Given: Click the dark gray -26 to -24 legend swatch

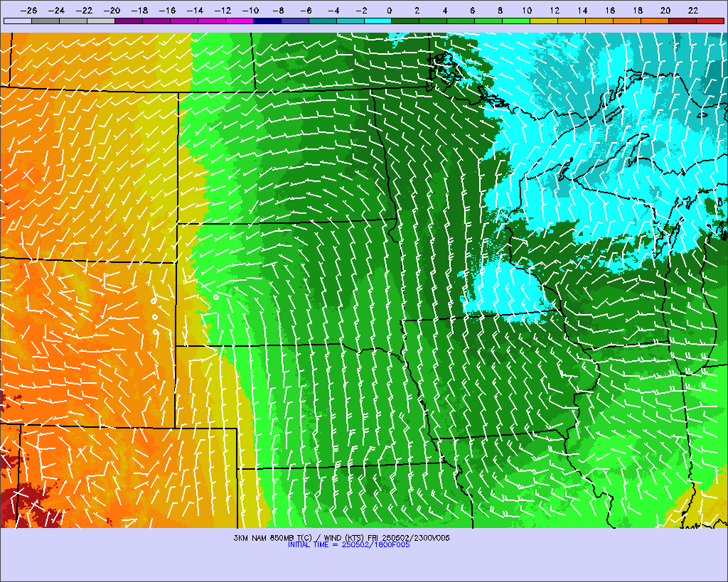Looking at the screenshot, I should coord(45,21).
